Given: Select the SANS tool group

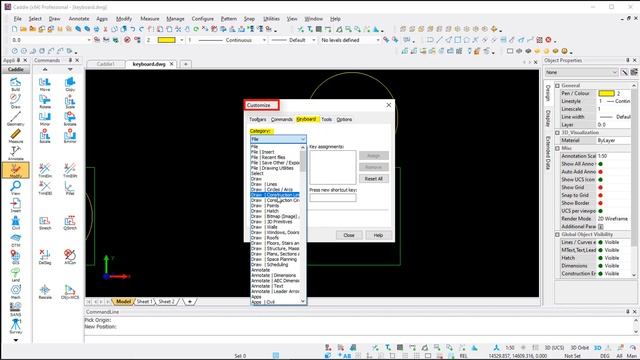Looking at the screenshot, I should (16, 309).
